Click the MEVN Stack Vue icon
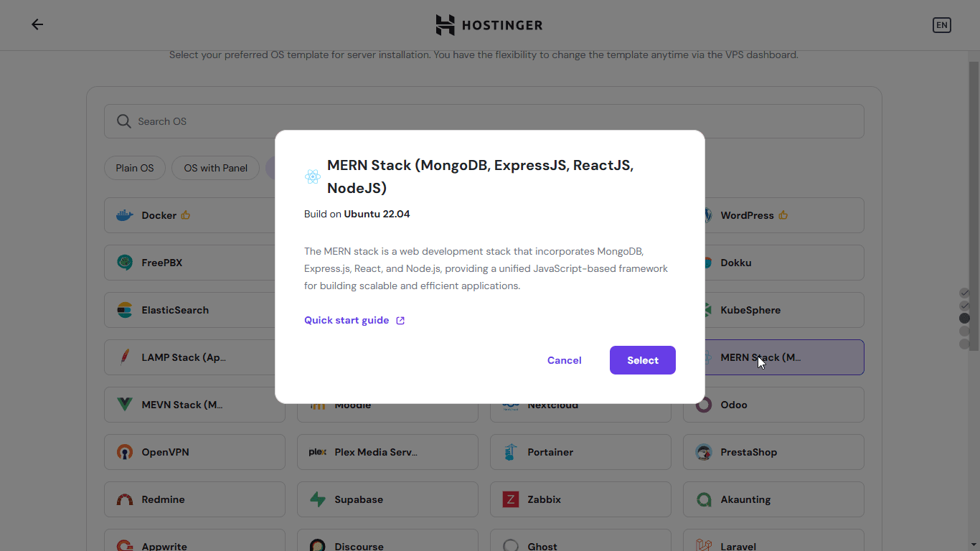Viewport: 980px width, 551px height. pyautogui.click(x=125, y=405)
